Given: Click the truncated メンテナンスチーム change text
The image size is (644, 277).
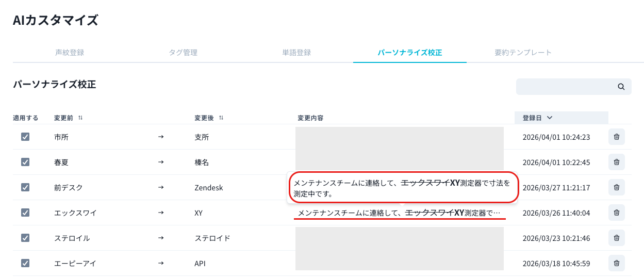Looking at the screenshot, I should (399, 213).
